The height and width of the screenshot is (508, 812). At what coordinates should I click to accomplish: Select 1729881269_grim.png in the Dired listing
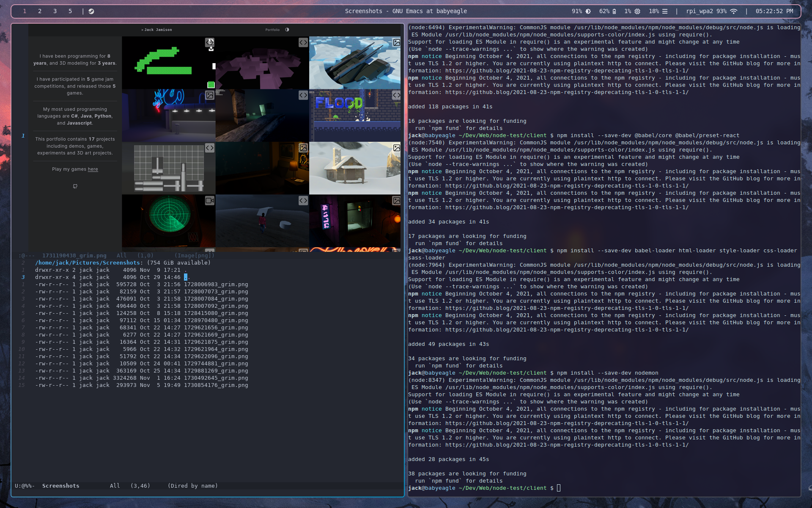pyautogui.click(x=217, y=370)
